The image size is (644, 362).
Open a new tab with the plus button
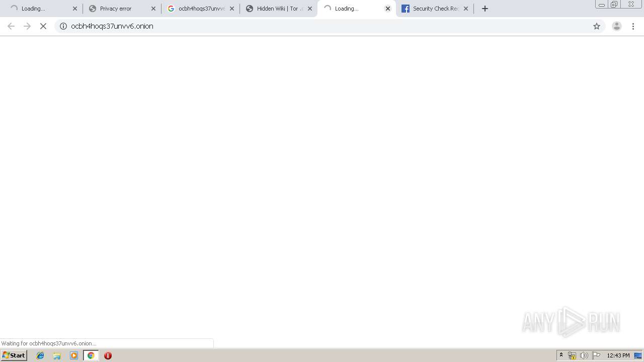[485, 9]
